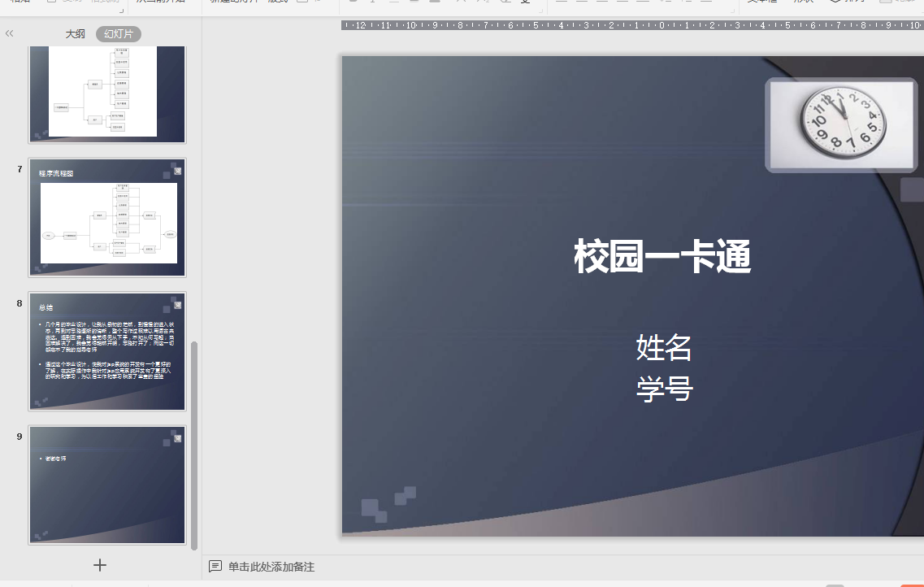This screenshot has width=924, height=587.
Task: Click the slide panel vertical scrollbar
Action: [x=194, y=445]
